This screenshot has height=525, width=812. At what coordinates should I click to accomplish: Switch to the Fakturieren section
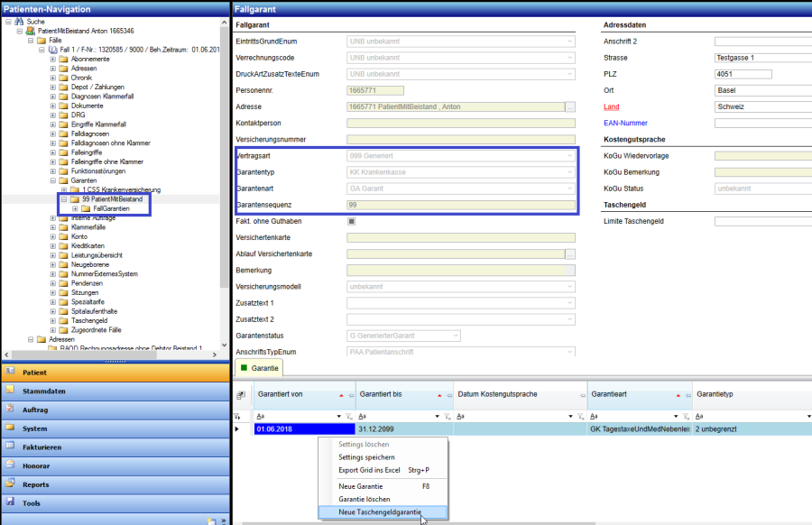[x=42, y=447]
